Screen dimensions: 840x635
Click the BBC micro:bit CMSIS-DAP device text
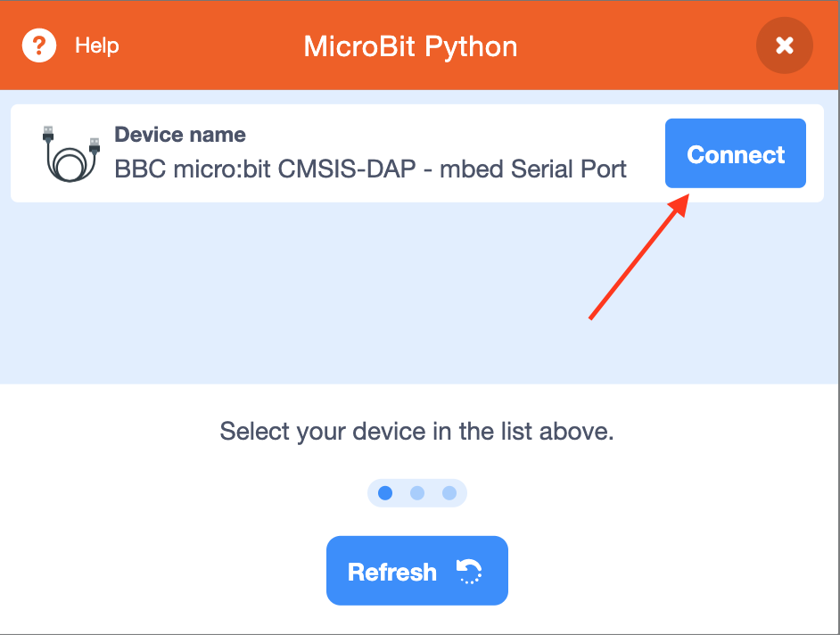pos(371,169)
